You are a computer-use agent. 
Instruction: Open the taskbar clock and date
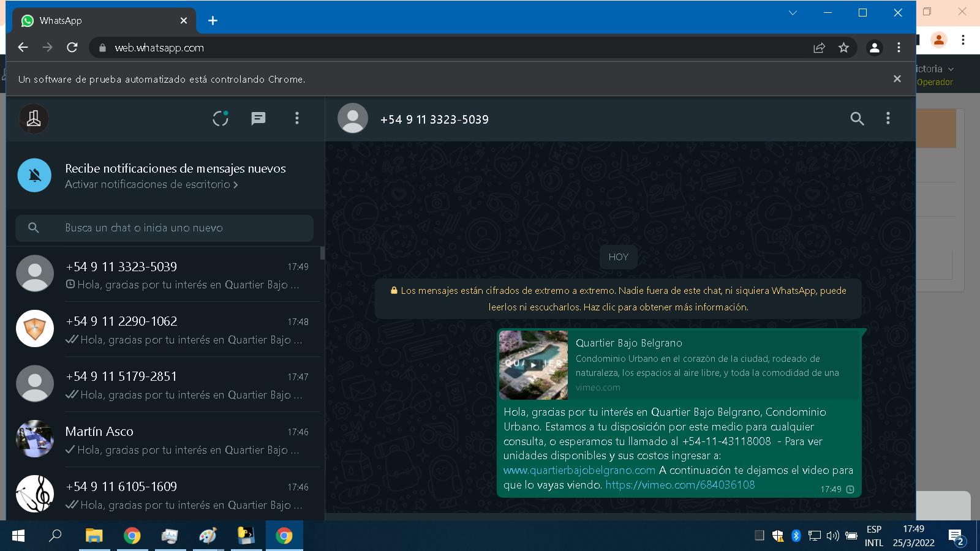tap(913, 536)
